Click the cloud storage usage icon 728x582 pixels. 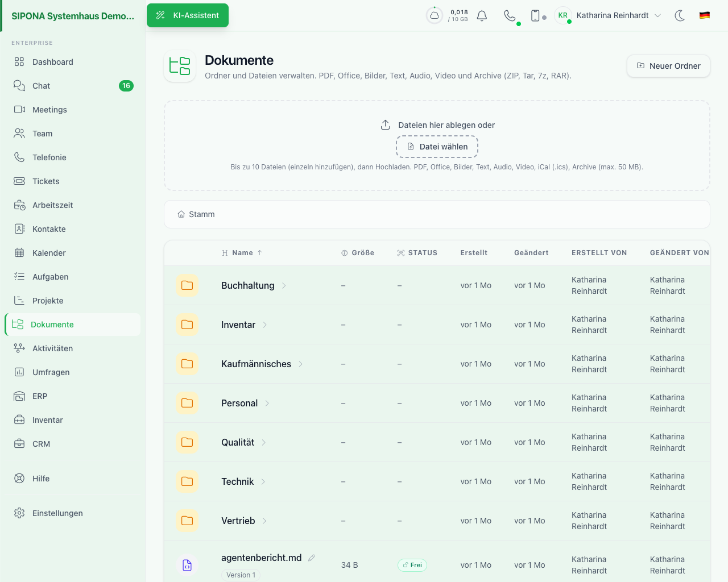pyautogui.click(x=435, y=15)
